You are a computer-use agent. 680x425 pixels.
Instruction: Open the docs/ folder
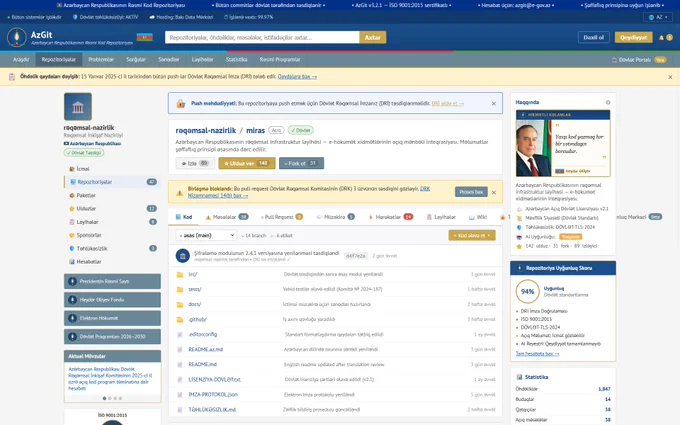(194, 304)
